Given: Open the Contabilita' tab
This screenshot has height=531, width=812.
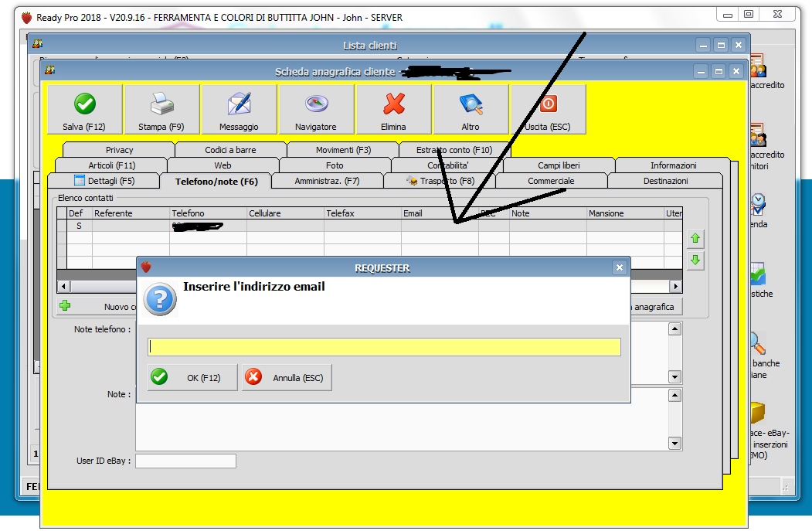Looking at the screenshot, I should 447,165.
